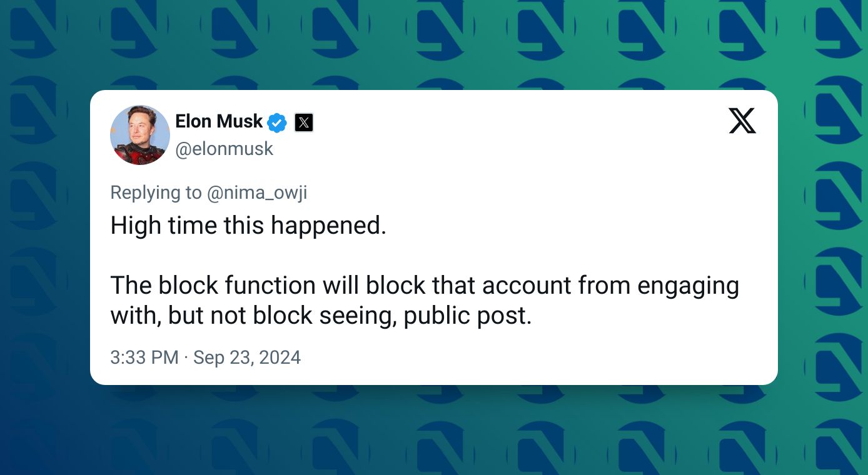
Task: Click the "Replying to" label
Action: pyautogui.click(x=156, y=192)
